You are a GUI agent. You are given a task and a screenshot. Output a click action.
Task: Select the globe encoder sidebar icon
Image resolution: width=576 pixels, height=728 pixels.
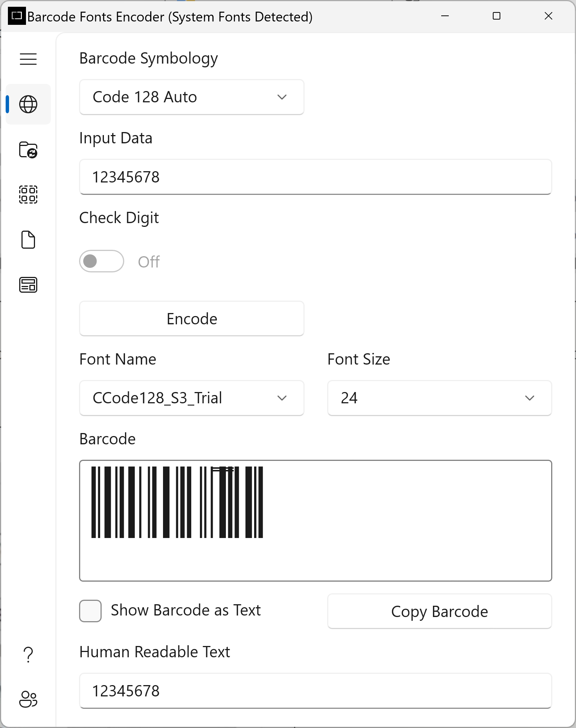point(28,104)
